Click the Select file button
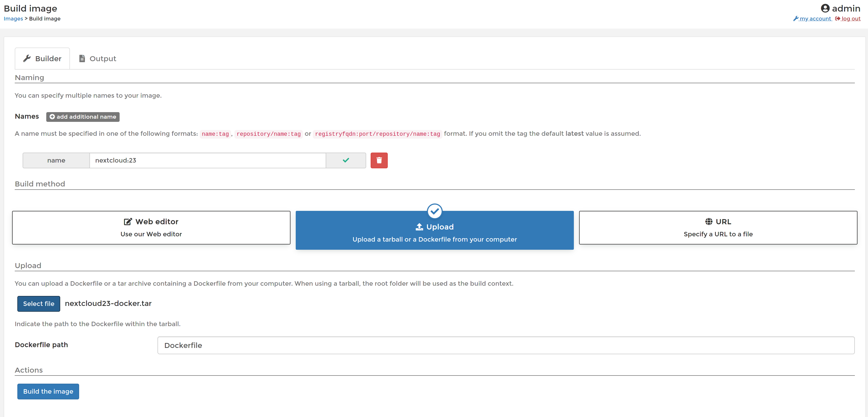 click(x=38, y=304)
